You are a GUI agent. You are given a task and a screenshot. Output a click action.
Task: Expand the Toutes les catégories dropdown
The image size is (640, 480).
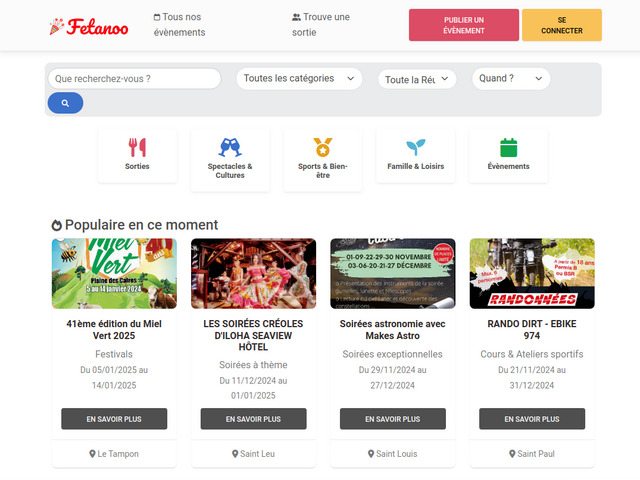(x=299, y=78)
